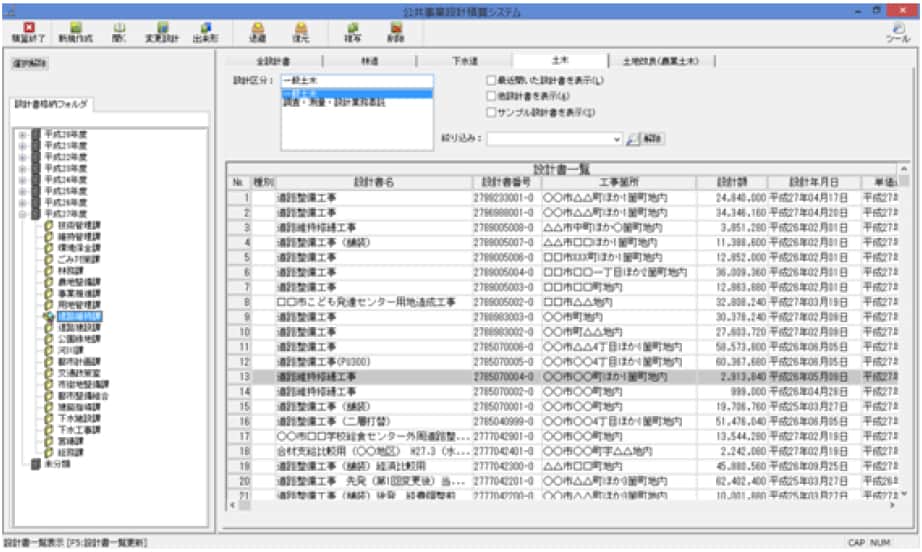Enable サンプル設計書を表示 checkbox
Image resolution: width=922 pixels, height=552 pixels.
(491, 112)
